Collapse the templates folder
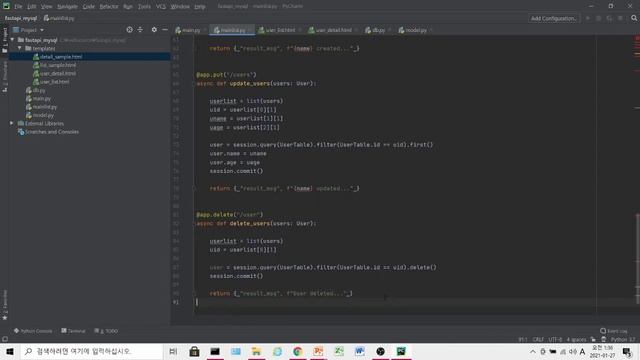Viewport: 640px width, 360px height. tap(20, 48)
